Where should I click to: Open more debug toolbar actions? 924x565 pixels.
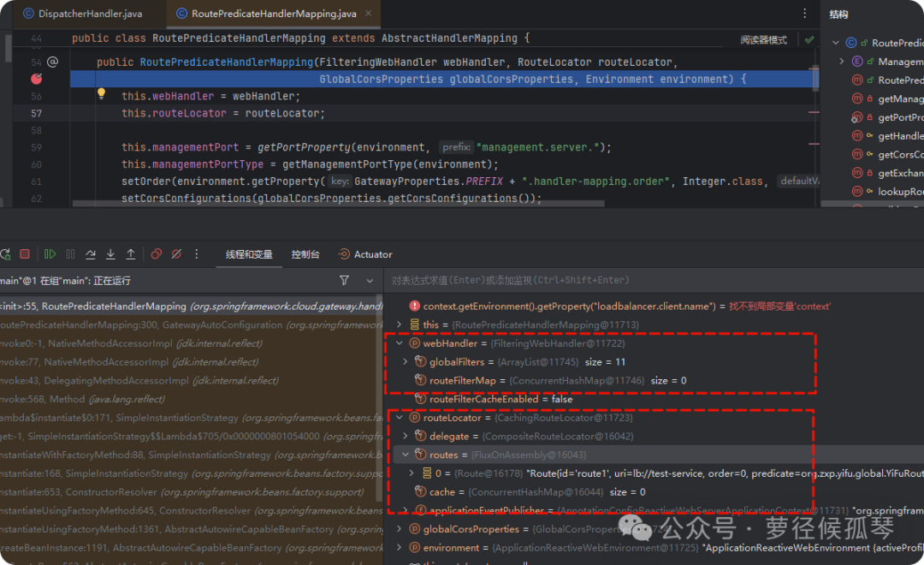click(196, 254)
